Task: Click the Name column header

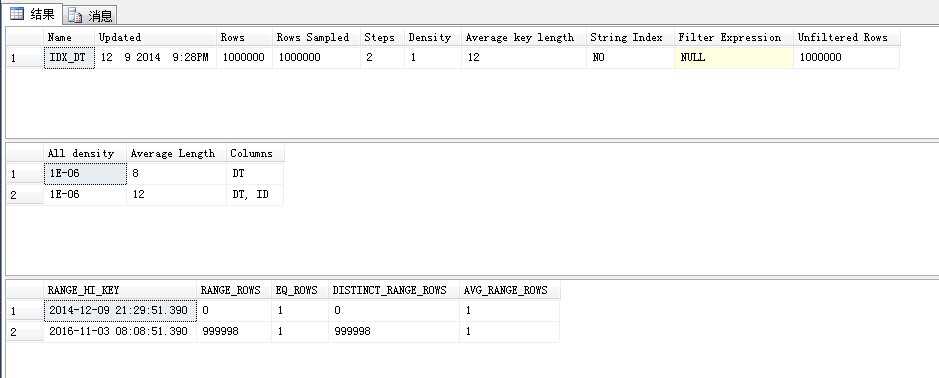Action: [69, 37]
